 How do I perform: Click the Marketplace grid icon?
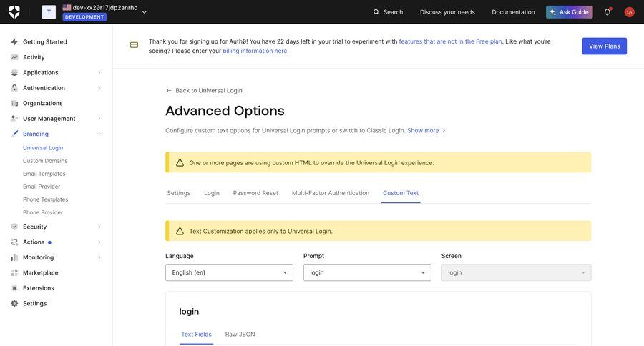pos(14,272)
